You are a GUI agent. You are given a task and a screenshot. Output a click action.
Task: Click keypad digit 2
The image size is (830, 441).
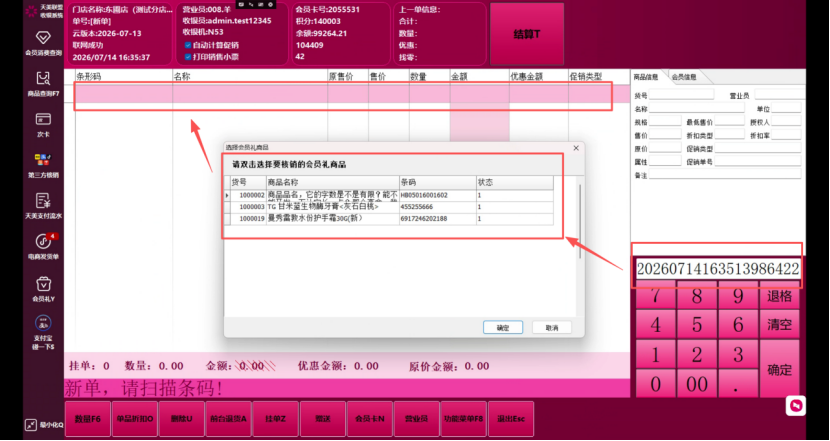(697, 354)
